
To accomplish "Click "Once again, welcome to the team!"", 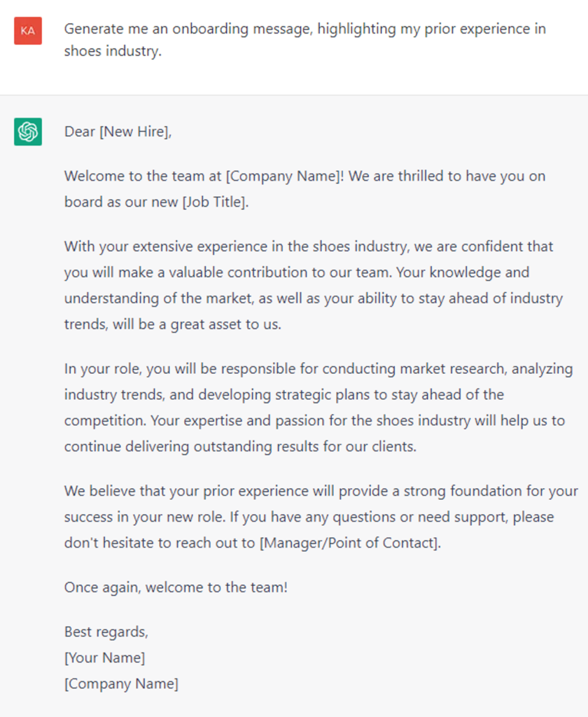I will [176, 587].
